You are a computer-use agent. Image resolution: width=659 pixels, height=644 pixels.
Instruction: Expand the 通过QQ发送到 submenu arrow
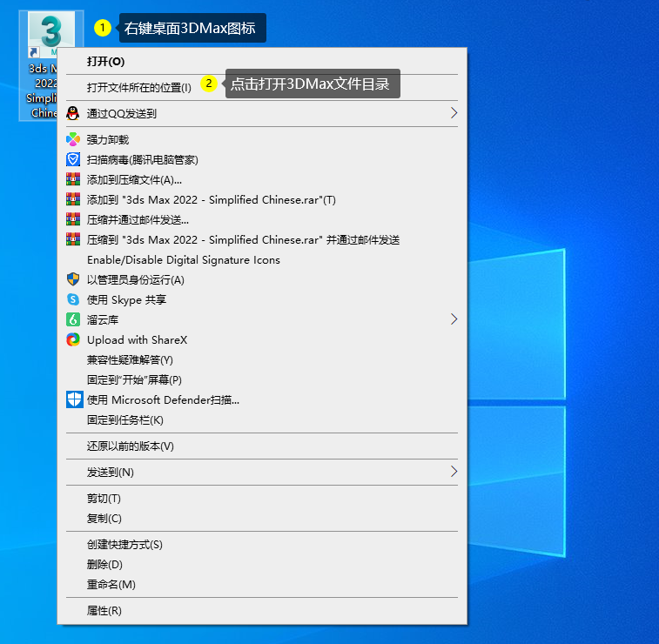[454, 113]
